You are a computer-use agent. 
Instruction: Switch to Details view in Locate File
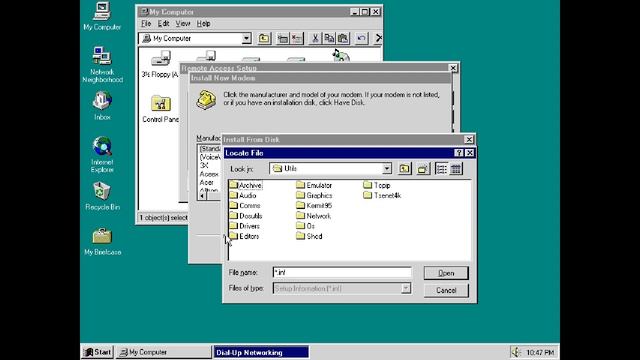coord(456,169)
